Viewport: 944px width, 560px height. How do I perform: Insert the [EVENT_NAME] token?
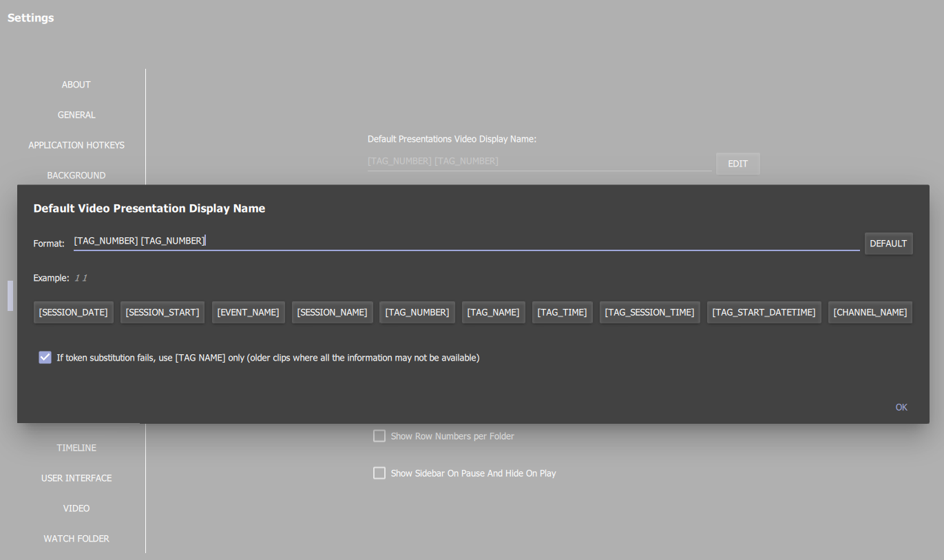tap(248, 312)
